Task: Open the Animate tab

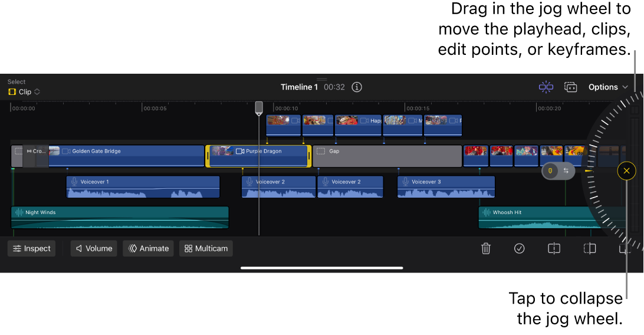Action: tap(148, 249)
